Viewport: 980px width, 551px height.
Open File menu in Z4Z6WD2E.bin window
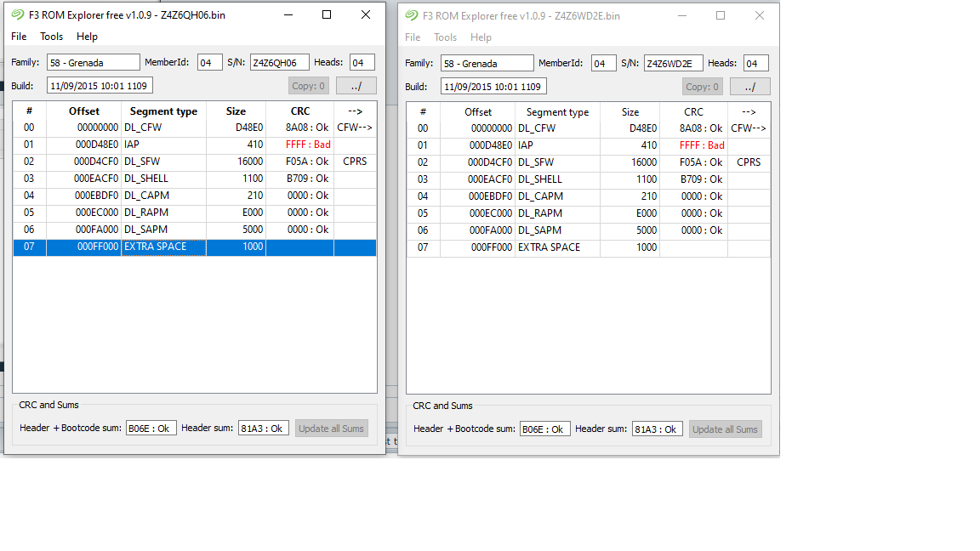click(x=413, y=37)
